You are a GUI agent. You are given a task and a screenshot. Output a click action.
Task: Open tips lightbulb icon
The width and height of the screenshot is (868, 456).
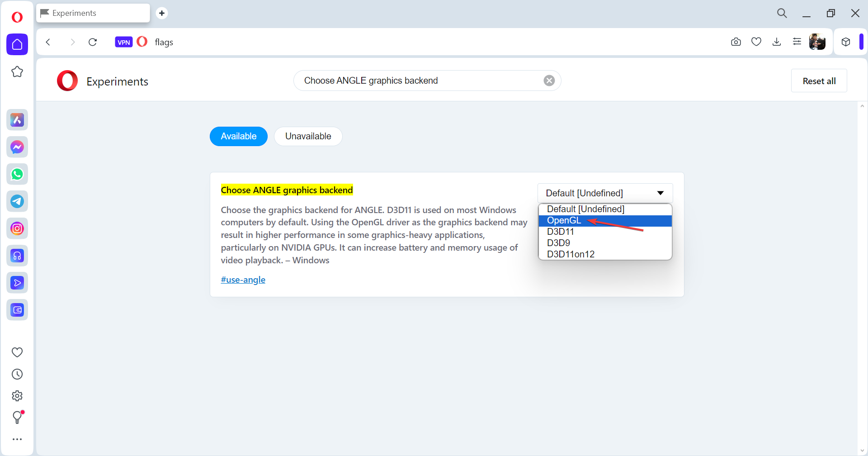[17, 417]
